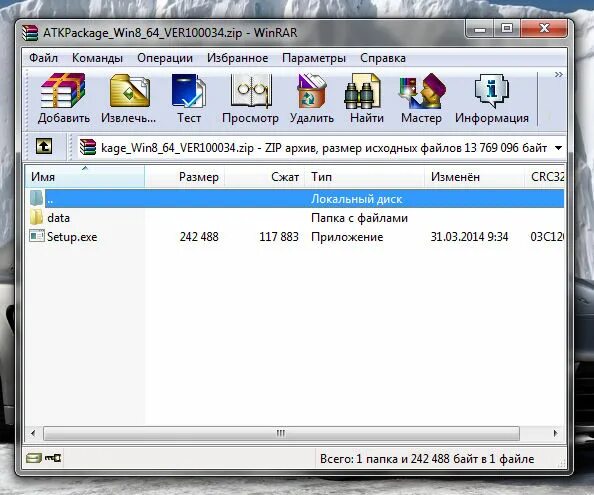Click the Приложение type cell
Image resolution: width=594 pixels, height=495 pixels.
click(347, 237)
